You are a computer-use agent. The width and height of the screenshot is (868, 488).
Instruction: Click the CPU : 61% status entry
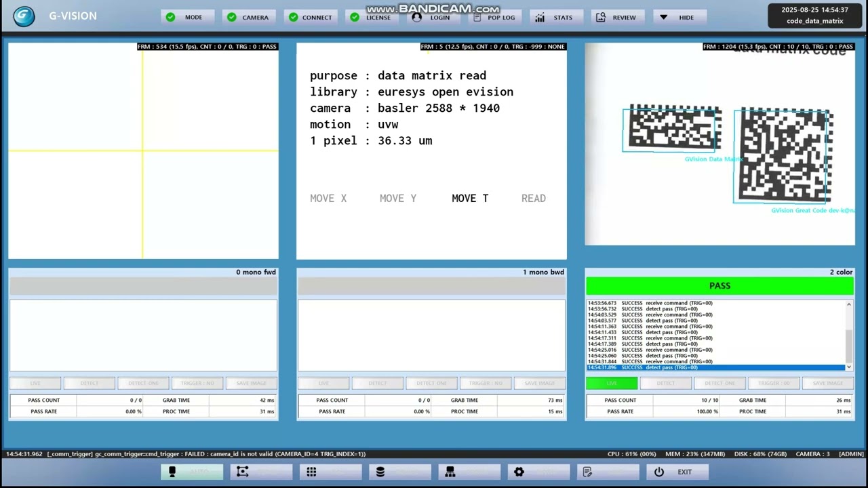[632, 454]
